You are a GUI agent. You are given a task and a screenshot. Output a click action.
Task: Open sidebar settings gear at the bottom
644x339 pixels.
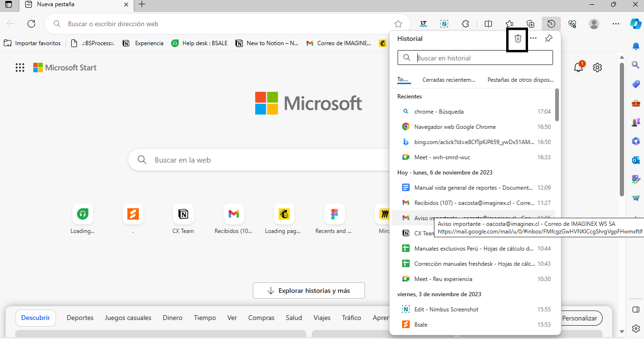(636, 329)
